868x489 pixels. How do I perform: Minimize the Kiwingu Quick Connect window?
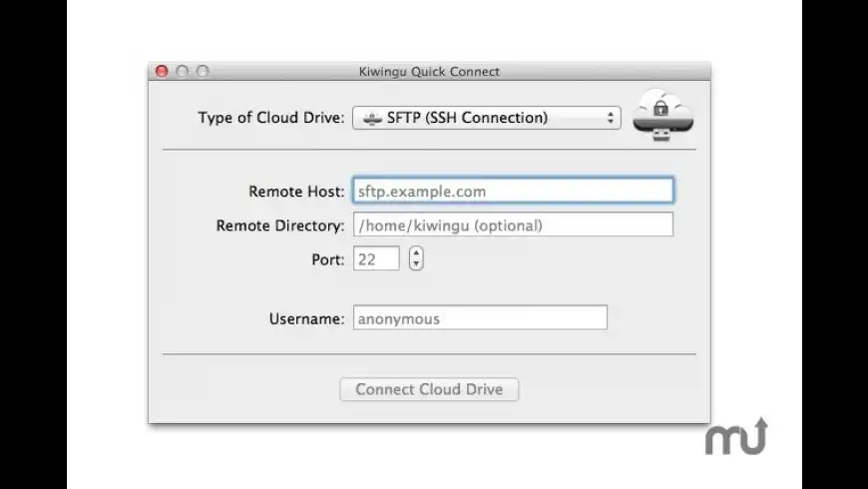(183, 71)
